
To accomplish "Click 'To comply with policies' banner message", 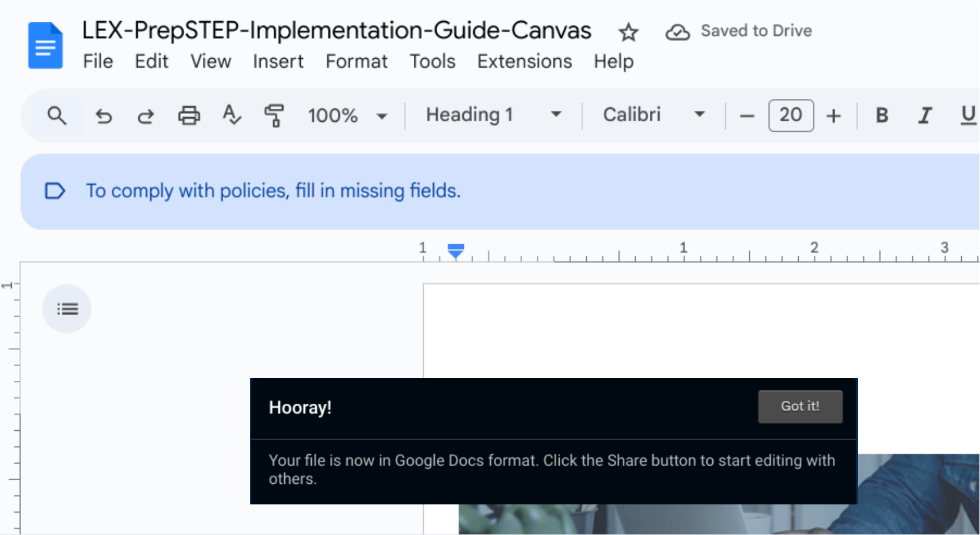I will (273, 191).
